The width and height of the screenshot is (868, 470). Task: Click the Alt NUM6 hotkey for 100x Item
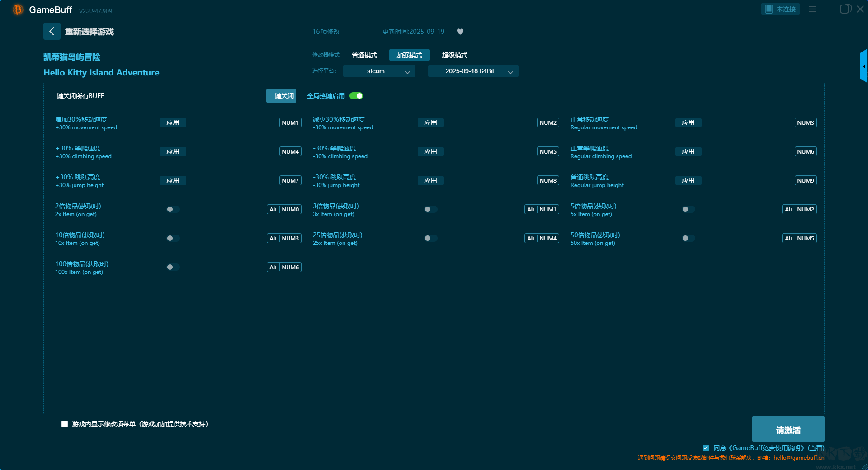pyautogui.click(x=284, y=267)
